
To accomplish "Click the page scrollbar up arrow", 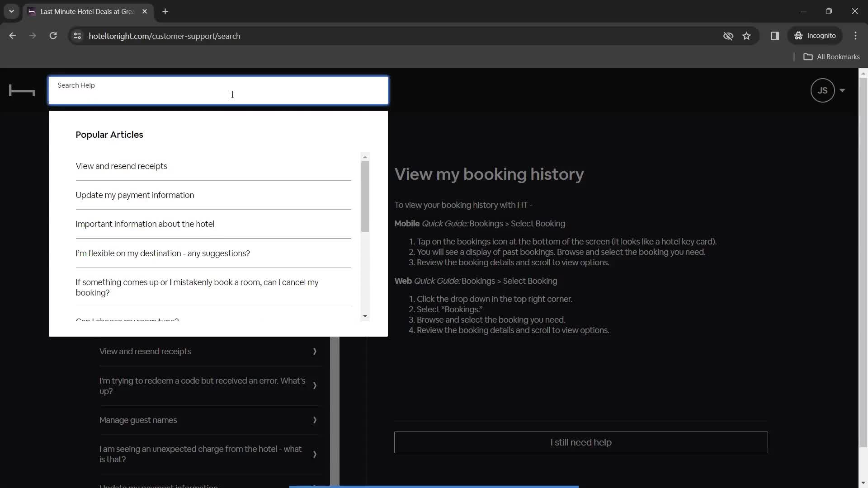I will pos(863,73).
